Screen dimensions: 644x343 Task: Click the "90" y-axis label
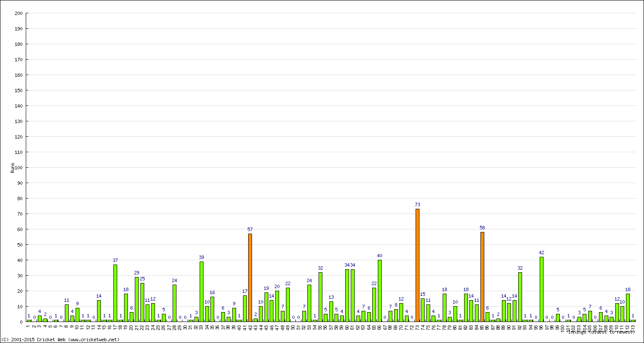tap(20, 183)
